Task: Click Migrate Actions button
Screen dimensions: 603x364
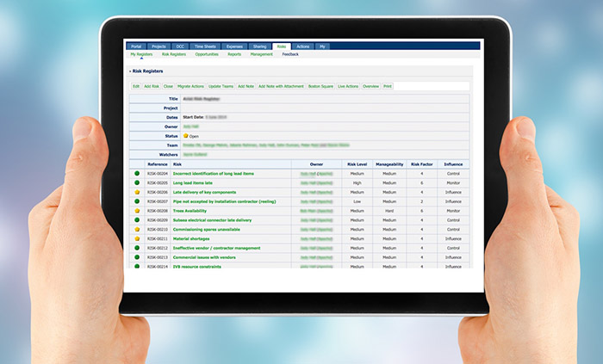Action: [190, 86]
